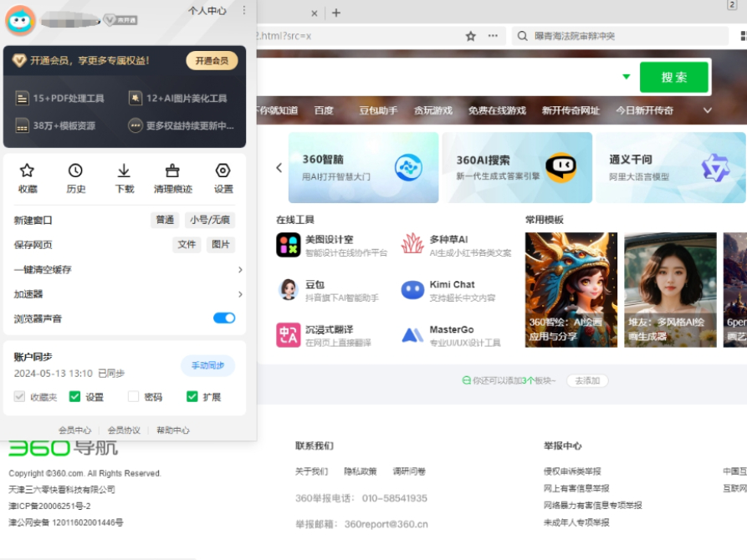Open 调研问卷 footer link
The height and width of the screenshot is (560, 747).
409,471
